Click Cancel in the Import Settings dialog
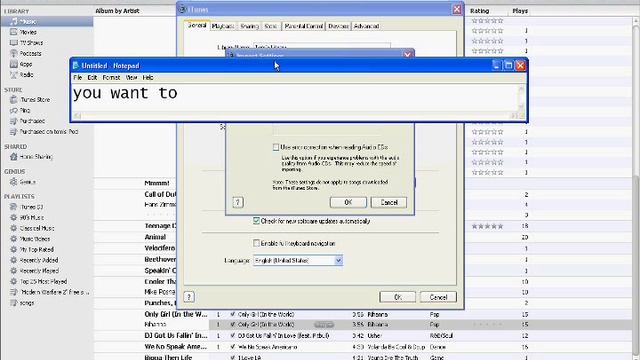640x360 pixels. pos(389,202)
